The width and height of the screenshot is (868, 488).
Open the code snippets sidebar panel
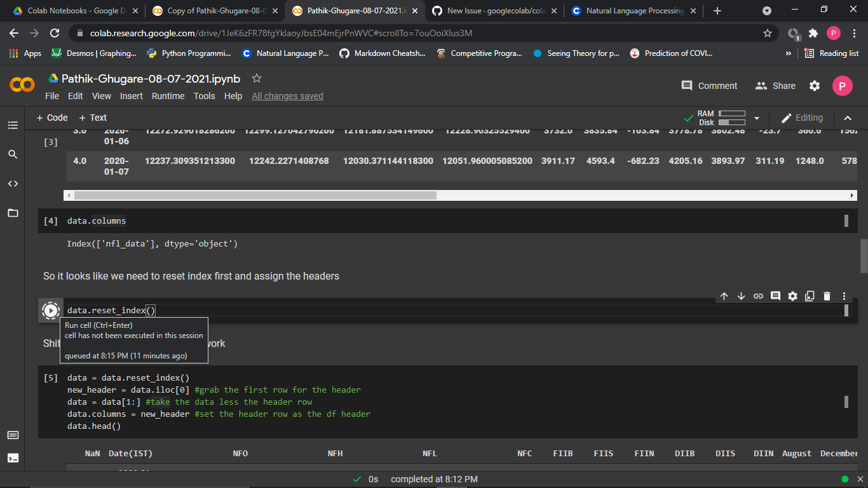point(13,184)
